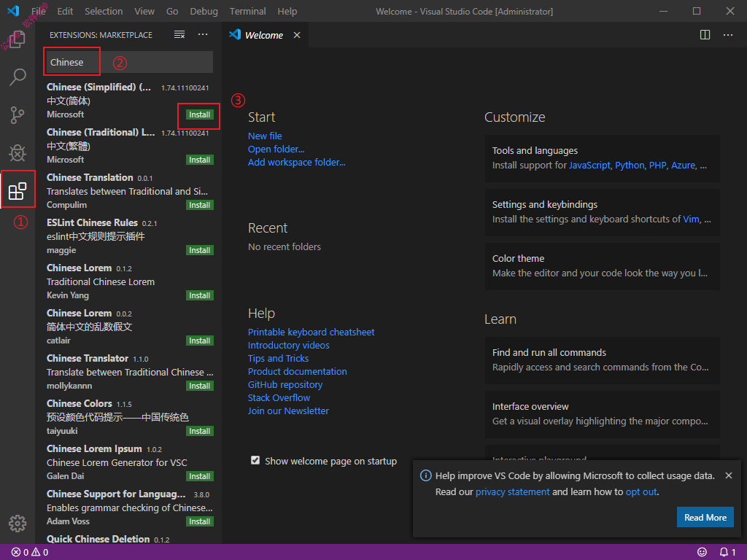Install Chinese Lorem by catlair

tap(199, 341)
